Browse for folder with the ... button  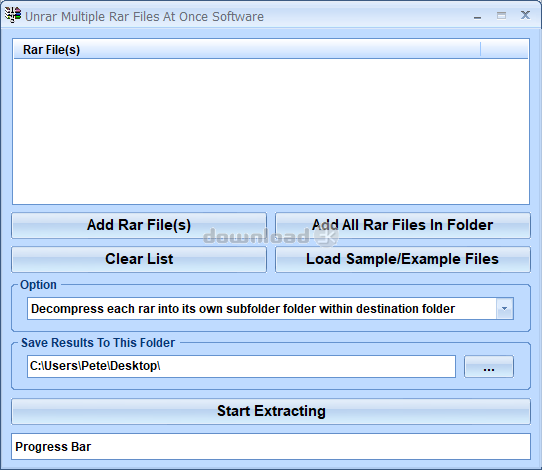(x=489, y=366)
